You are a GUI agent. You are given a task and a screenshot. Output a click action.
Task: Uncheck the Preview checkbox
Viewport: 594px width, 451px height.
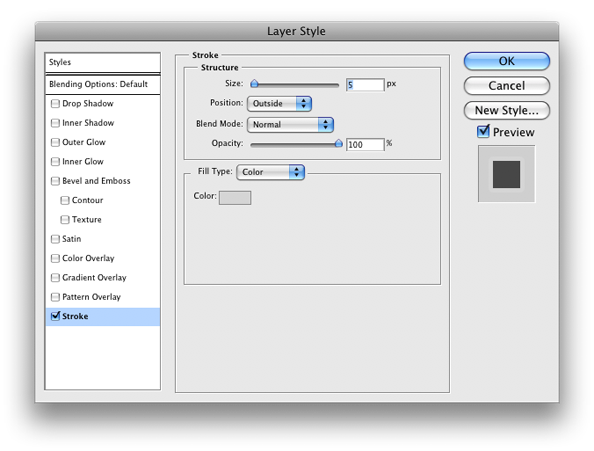tap(483, 131)
